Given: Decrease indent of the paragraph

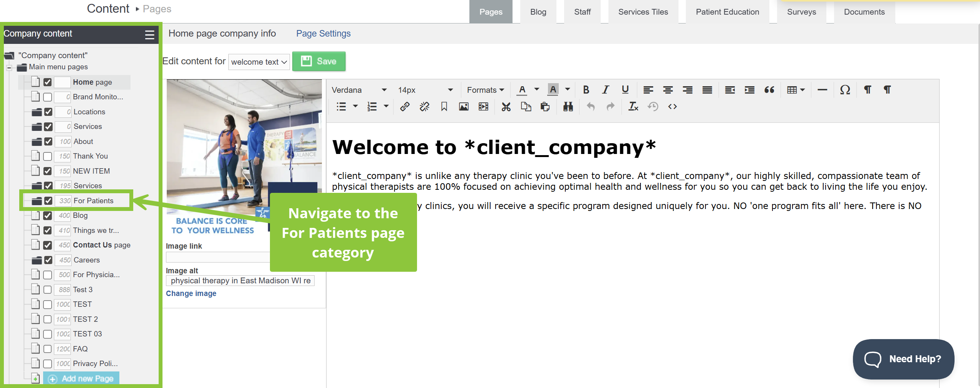Looking at the screenshot, I should (730, 90).
